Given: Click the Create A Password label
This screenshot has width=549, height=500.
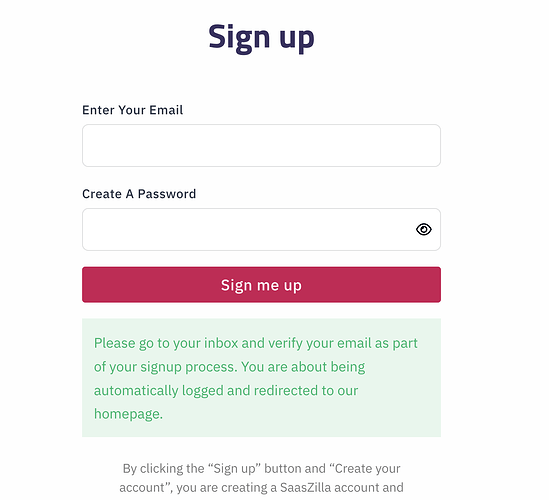Looking at the screenshot, I should pos(139,194).
